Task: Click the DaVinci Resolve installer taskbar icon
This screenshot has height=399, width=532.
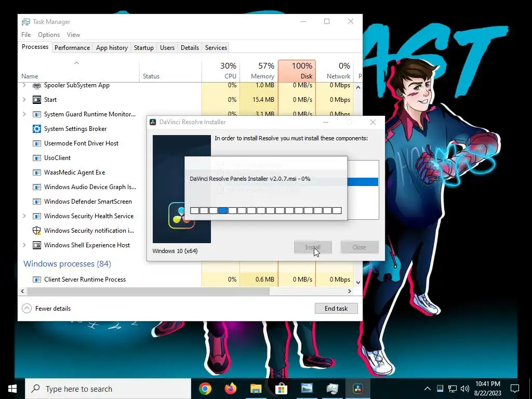Action: coord(357,389)
